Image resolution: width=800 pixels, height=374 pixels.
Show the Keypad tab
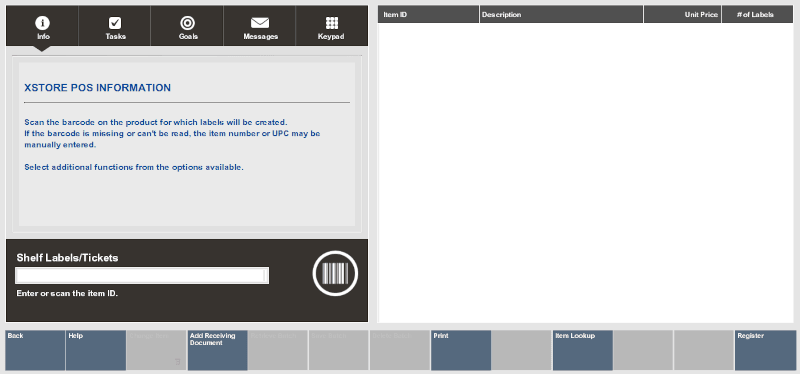point(332,26)
